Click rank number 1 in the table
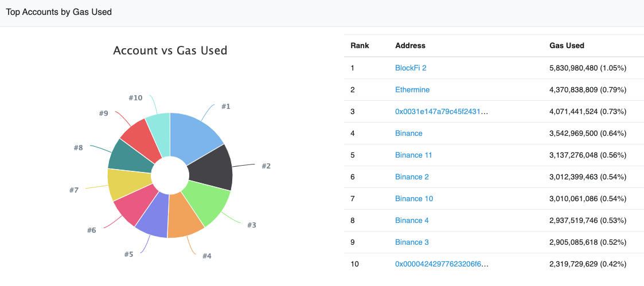The height and width of the screenshot is (286, 644). (352, 68)
